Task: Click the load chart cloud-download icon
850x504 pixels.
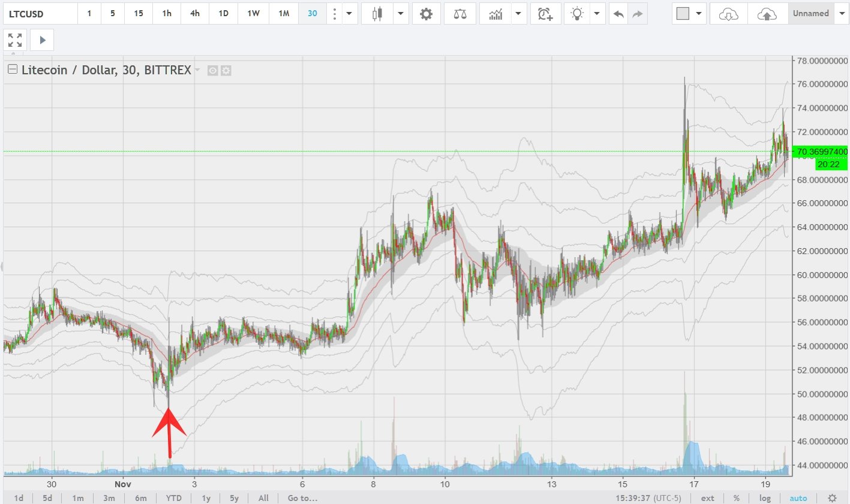Action: click(729, 13)
